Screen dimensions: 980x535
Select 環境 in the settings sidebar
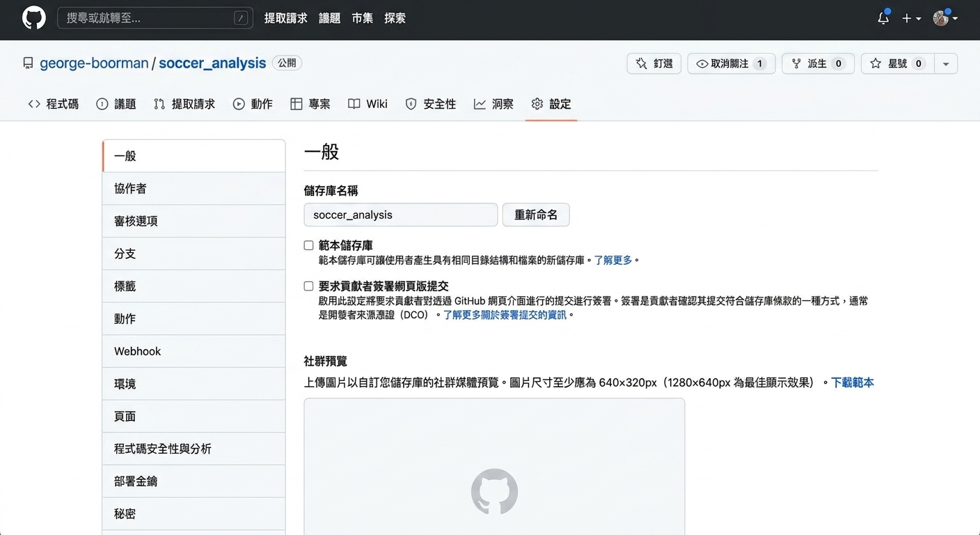(193, 384)
